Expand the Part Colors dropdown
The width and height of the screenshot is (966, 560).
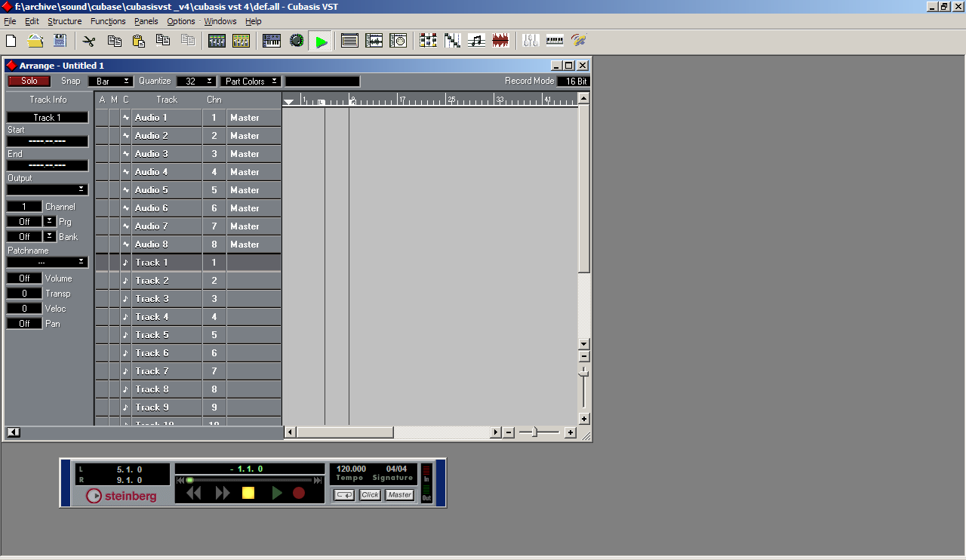pos(251,82)
